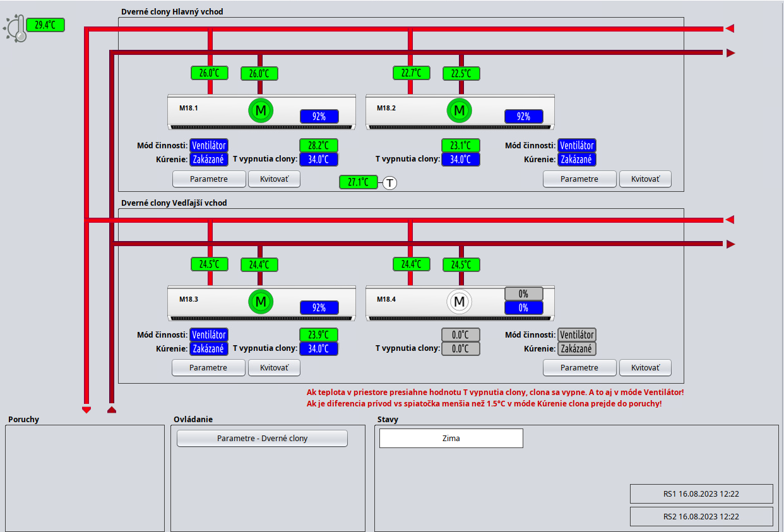Click the top supply pipe left-pointing arrow
The height and width of the screenshot is (532, 784).
pyautogui.click(x=730, y=28)
